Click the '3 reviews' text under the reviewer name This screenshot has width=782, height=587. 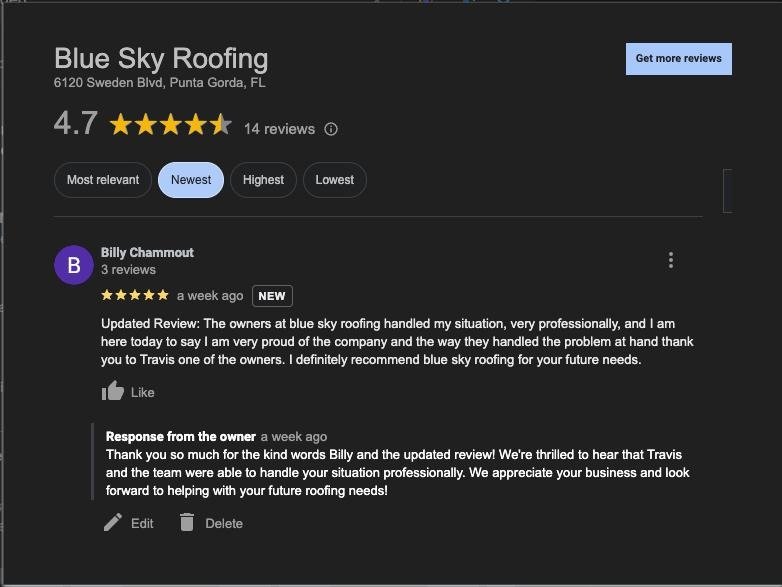click(128, 270)
